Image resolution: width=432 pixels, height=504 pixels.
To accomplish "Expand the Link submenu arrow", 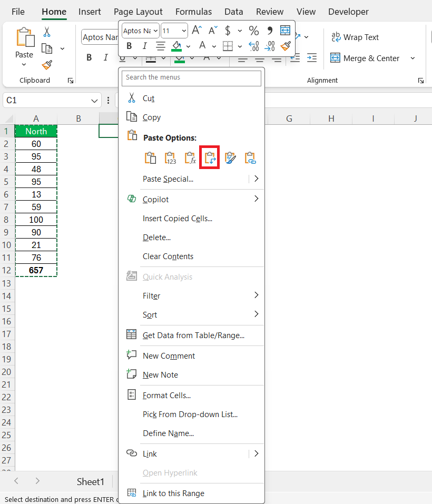I will (x=256, y=453).
